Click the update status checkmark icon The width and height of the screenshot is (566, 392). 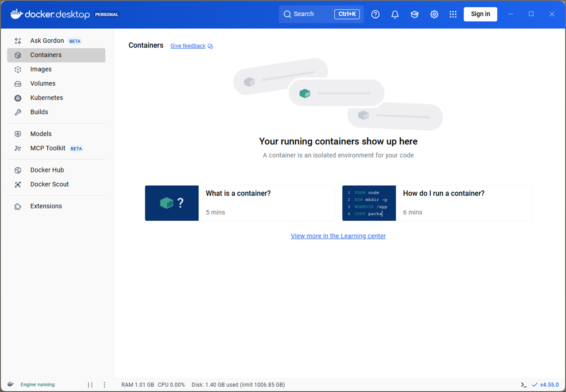click(534, 385)
